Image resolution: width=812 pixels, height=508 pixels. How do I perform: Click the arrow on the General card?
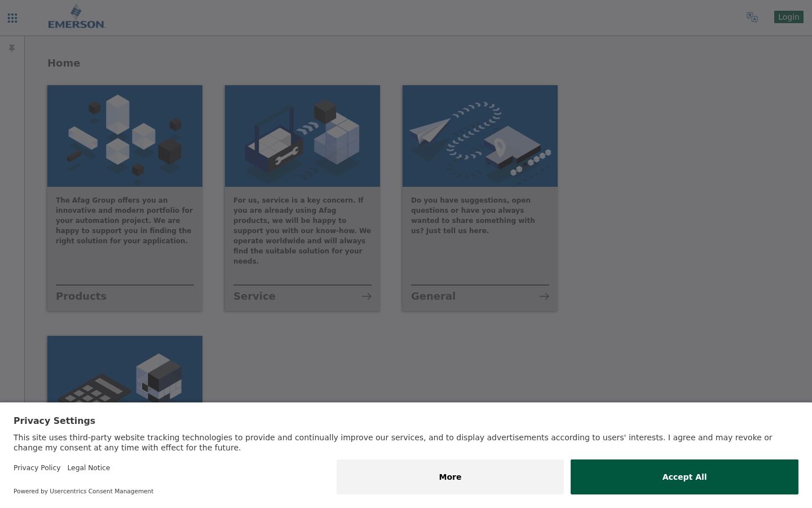(544, 296)
